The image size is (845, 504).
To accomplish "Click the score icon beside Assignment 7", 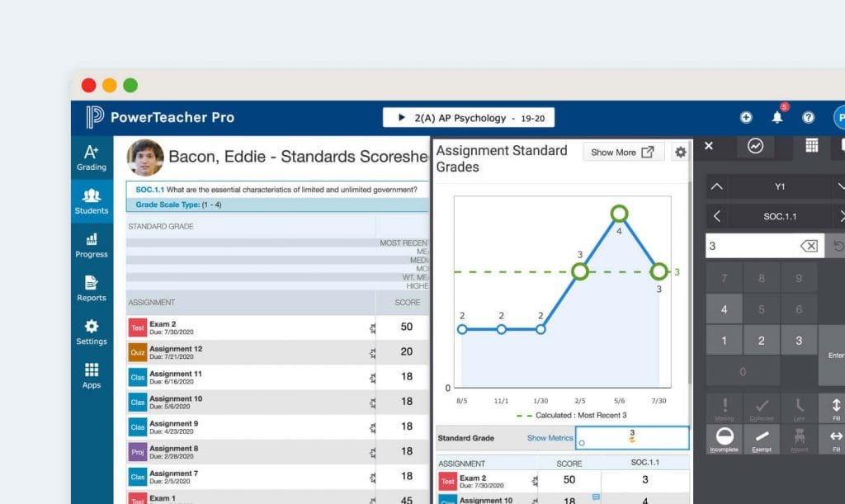I will (372, 478).
